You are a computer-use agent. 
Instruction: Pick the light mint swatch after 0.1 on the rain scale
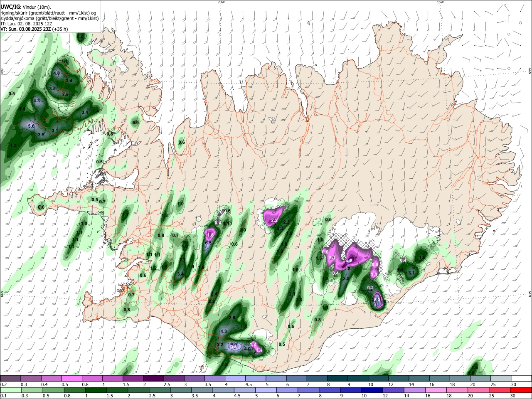11,390
